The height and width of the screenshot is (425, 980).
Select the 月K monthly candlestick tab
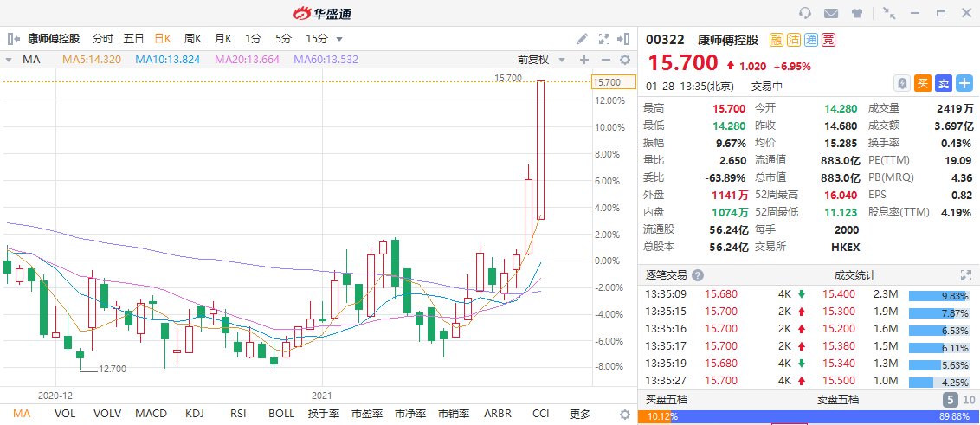pos(223,39)
